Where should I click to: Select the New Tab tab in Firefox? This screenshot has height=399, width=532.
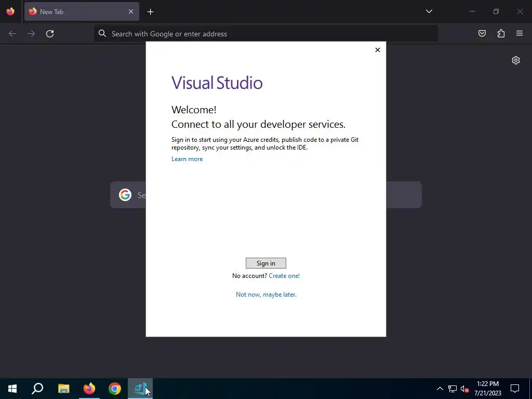82,11
